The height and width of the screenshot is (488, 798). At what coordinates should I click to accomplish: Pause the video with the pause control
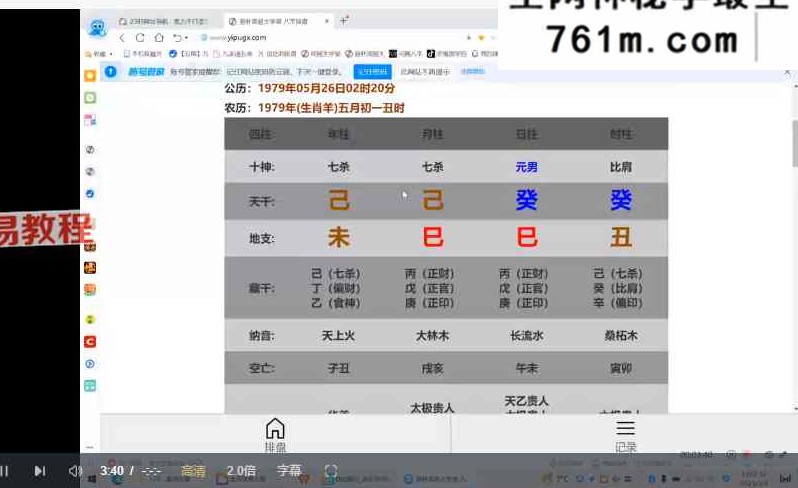(4, 471)
